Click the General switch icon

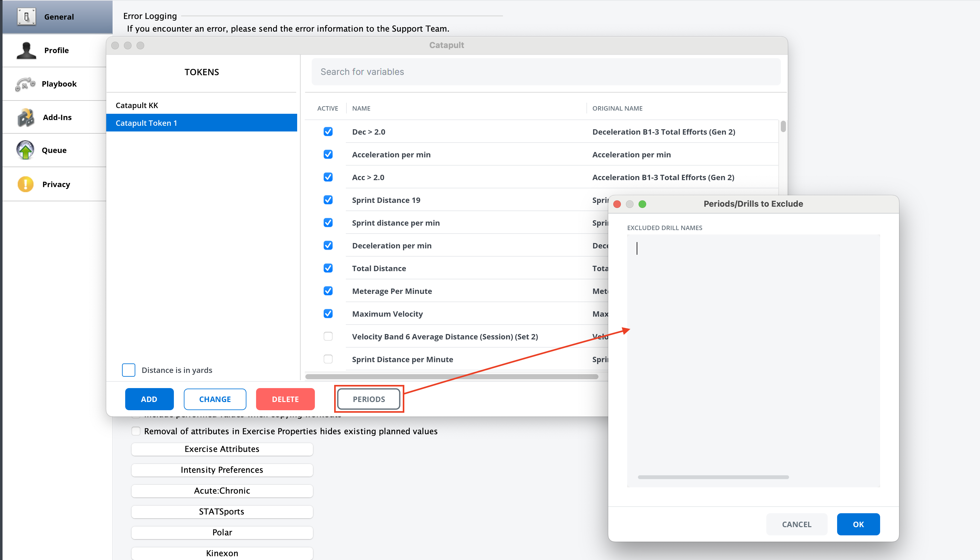[x=26, y=16]
